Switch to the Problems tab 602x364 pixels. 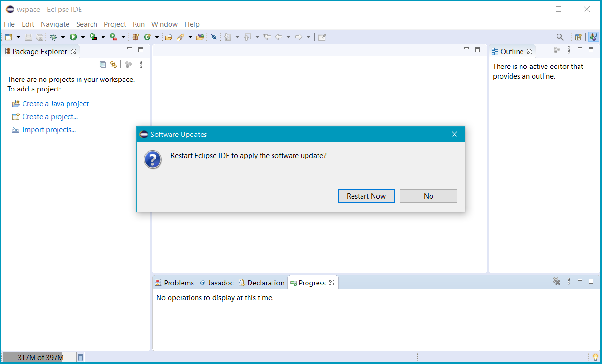point(174,283)
